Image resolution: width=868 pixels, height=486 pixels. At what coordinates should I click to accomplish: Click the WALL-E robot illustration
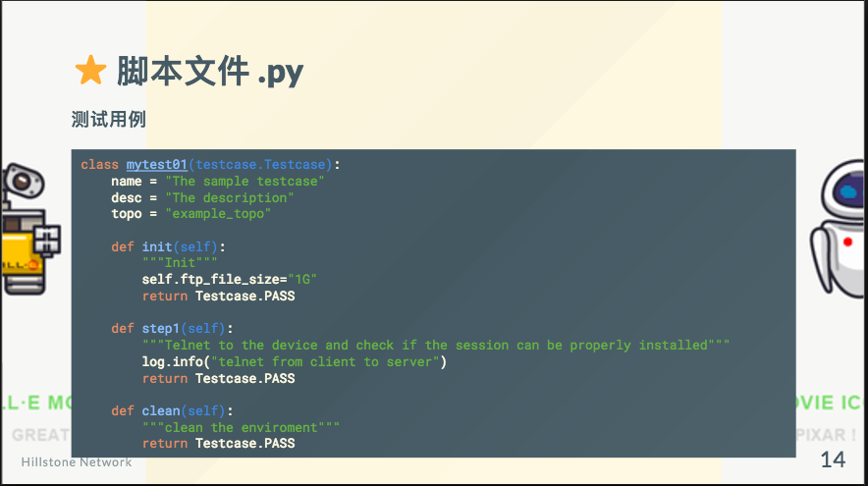click(x=30, y=229)
